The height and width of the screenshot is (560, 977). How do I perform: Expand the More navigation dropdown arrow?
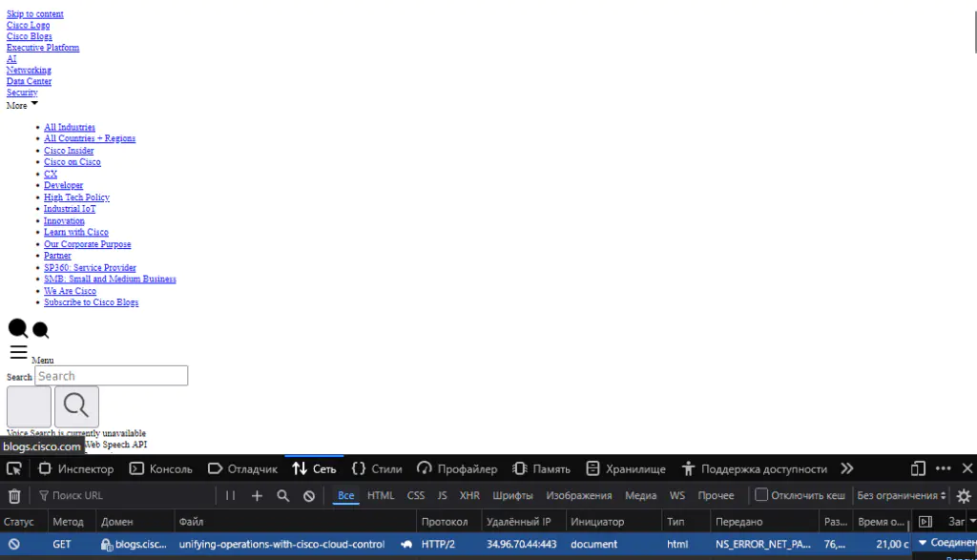tap(34, 103)
